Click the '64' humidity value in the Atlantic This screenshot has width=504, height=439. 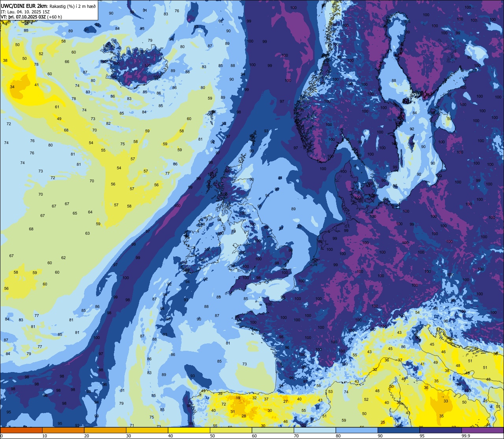(90, 212)
